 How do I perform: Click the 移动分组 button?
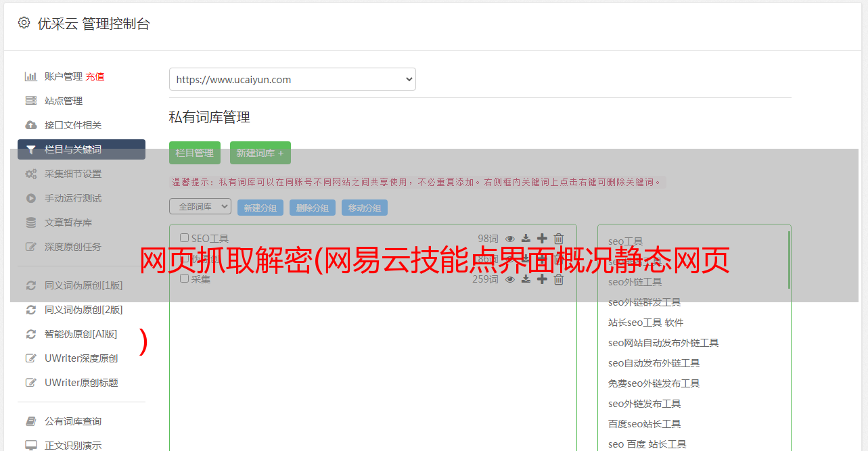click(x=365, y=208)
